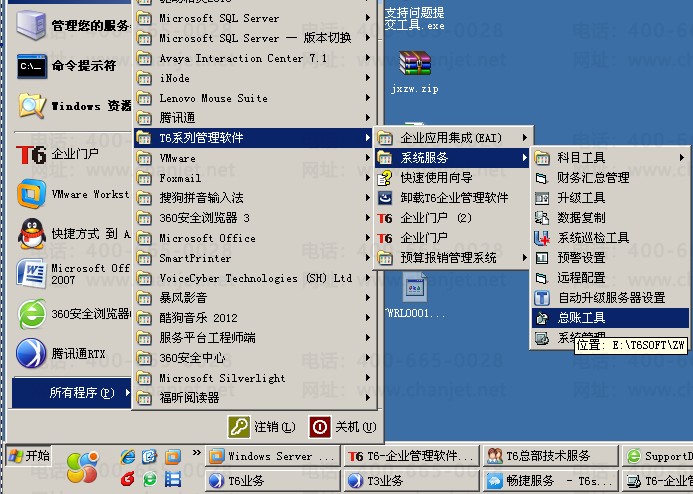Launch VMware Workstation pinned shortcut
Image resolution: width=693 pixels, height=494 pixels.
(x=72, y=194)
